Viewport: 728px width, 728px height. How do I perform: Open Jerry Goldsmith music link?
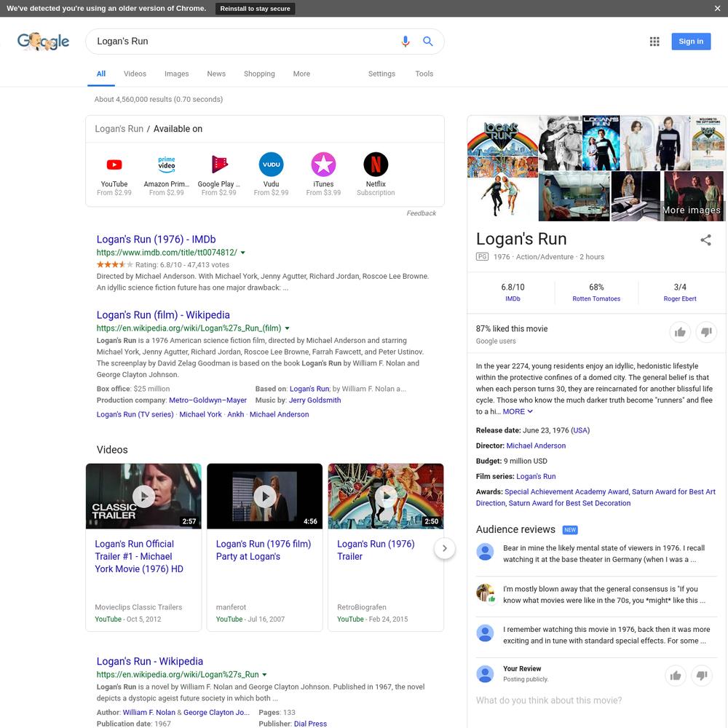coord(314,400)
